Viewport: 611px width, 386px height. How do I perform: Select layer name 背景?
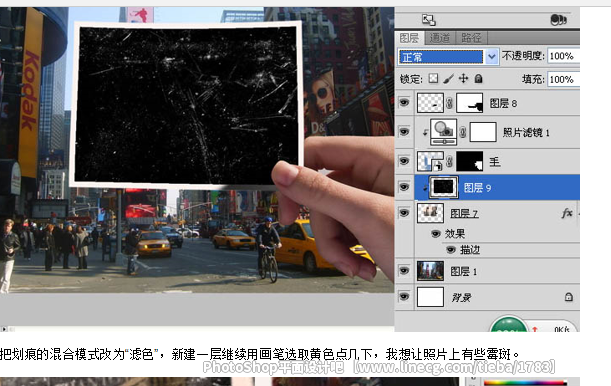click(461, 298)
